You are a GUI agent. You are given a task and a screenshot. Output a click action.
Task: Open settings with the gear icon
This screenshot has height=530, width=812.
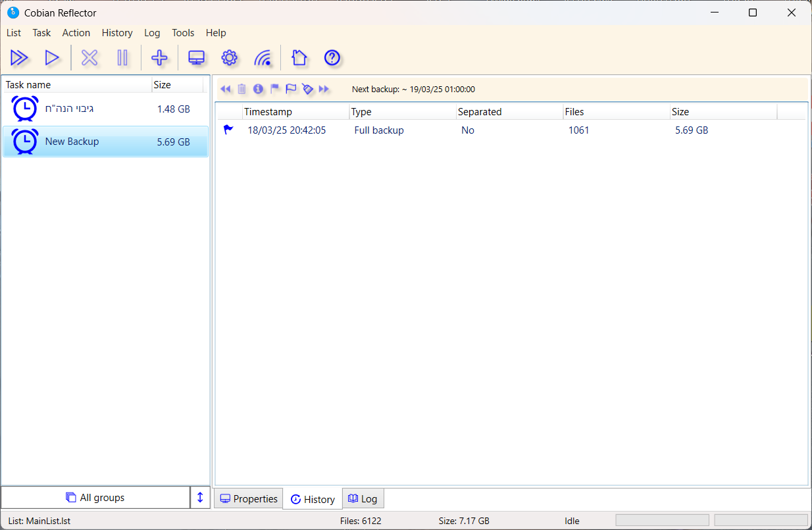coord(229,58)
